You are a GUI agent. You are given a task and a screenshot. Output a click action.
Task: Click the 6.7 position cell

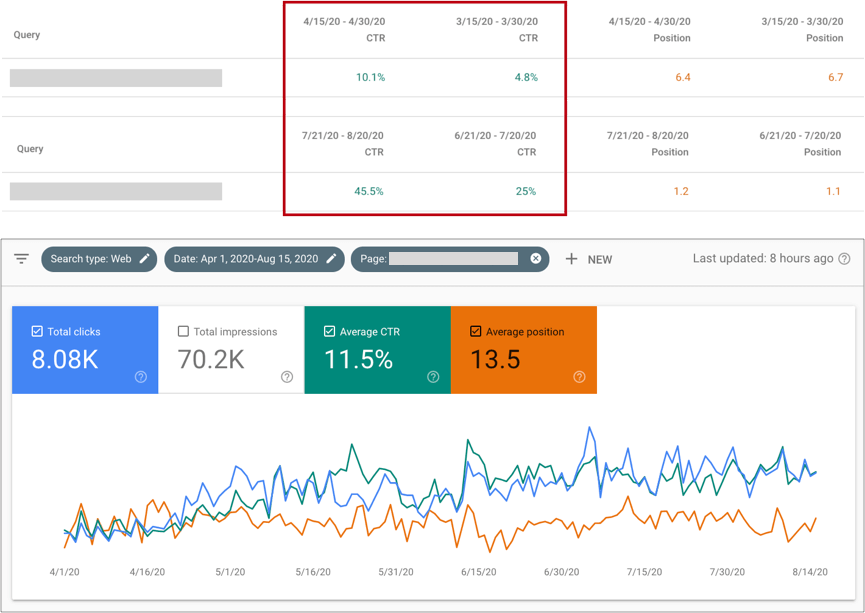pos(836,77)
